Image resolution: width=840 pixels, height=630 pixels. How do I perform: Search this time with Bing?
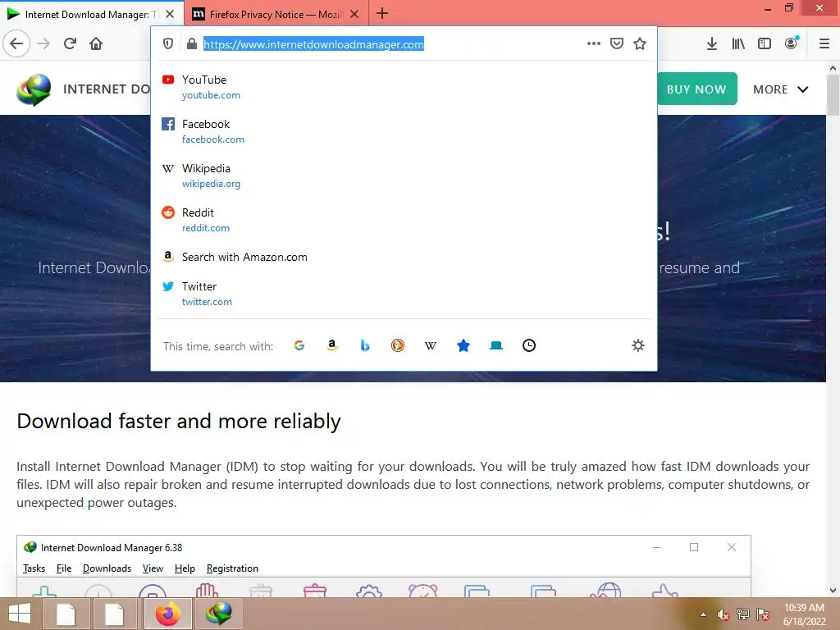point(365,345)
